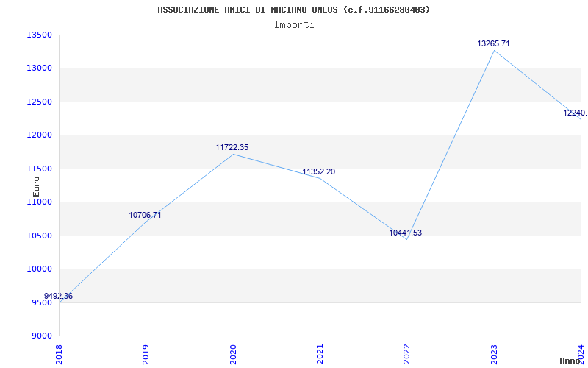Screen dimensions: 588x368
Task: Click x-axis year 2022
Action: [x=407, y=354]
